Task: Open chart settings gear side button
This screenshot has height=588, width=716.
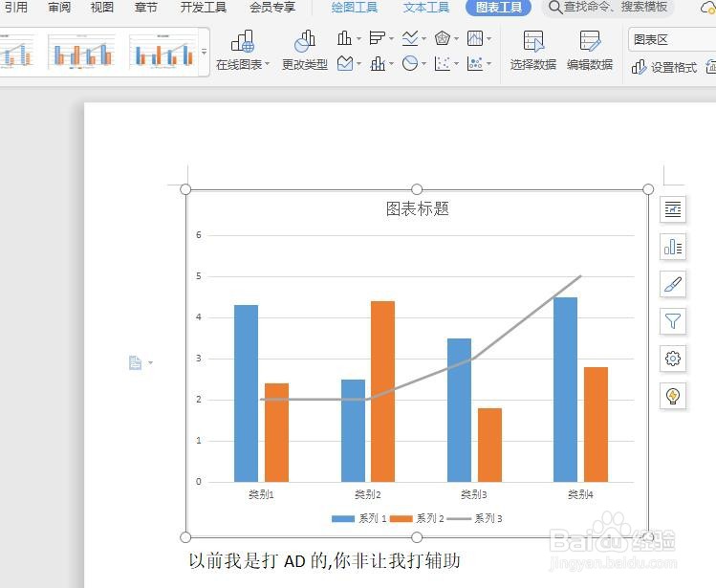Action: pyautogui.click(x=673, y=359)
